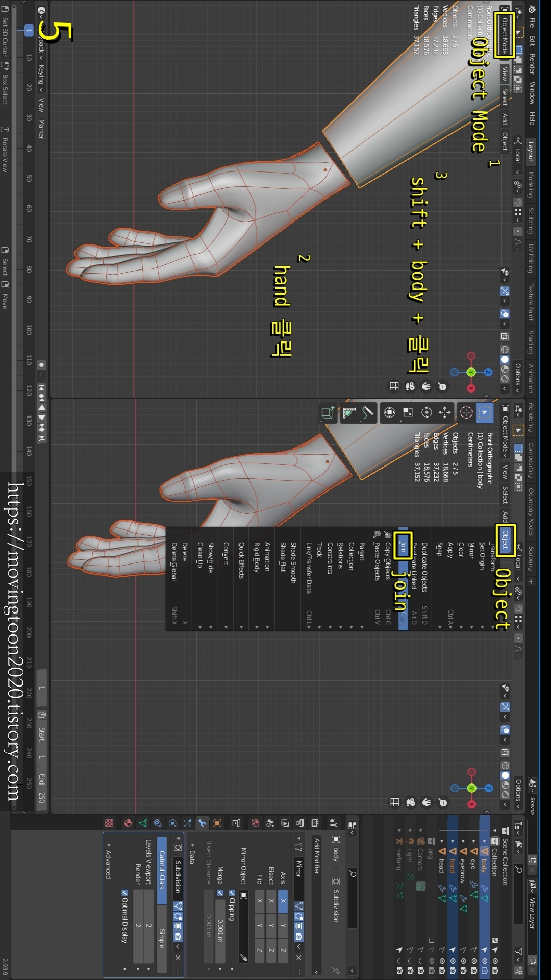
Task: Click zoom magnifier gizmo in Object-menu viewport
Action: pyautogui.click(x=443, y=803)
